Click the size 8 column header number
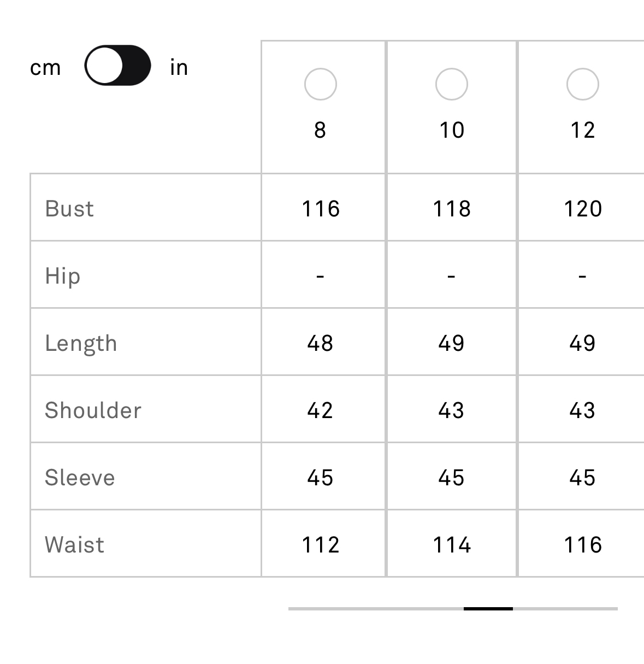Image resolution: width=644 pixels, height=664 pixels. (x=320, y=130)
